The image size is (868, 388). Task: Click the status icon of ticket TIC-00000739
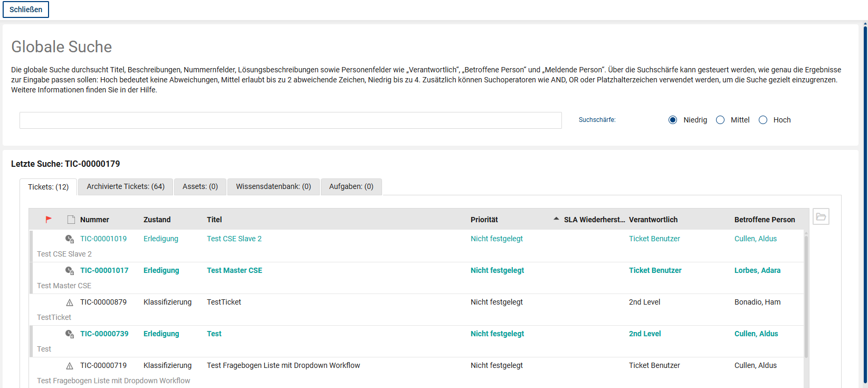(69, 334)
